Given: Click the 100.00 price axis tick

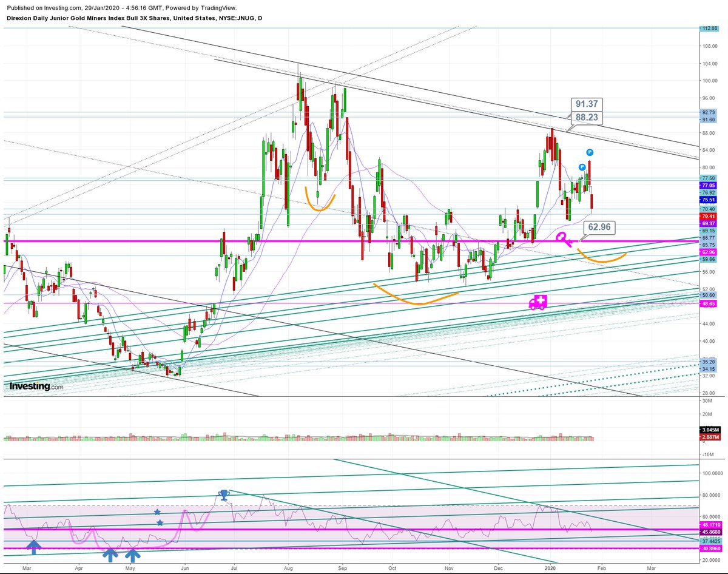Looking at the screenshot, I should point(710,81).
